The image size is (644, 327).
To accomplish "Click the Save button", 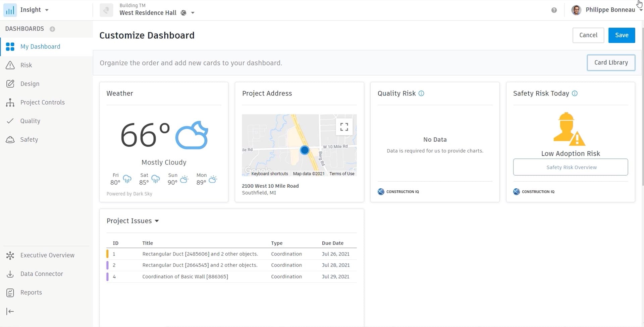I will coord(621,35).
